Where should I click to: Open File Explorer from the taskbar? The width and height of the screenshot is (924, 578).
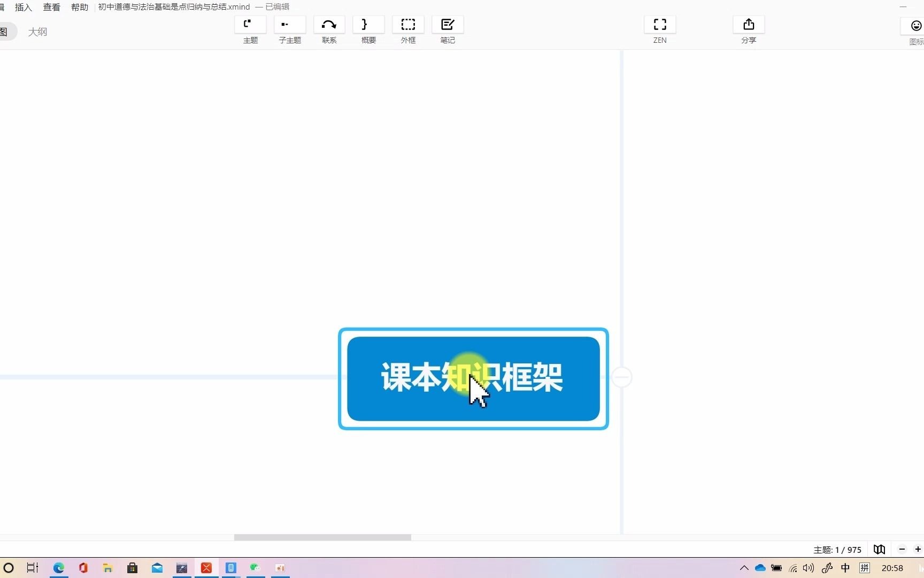point(107,568)
